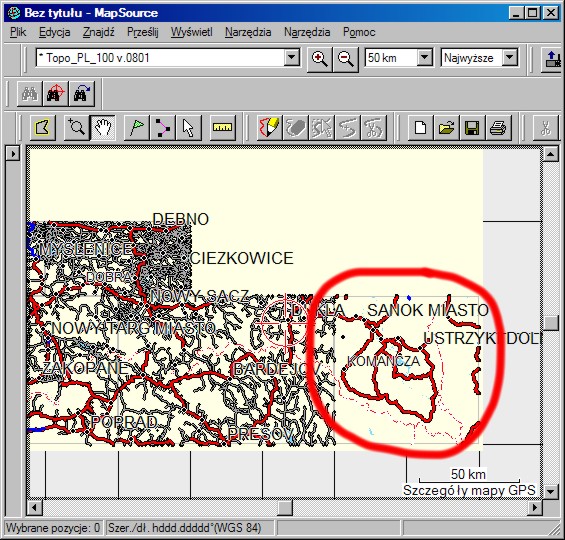Open the Znajdź menu
The height and width of the screenshot is (540, 565).
pyautogui.click(x=98, y=32)
